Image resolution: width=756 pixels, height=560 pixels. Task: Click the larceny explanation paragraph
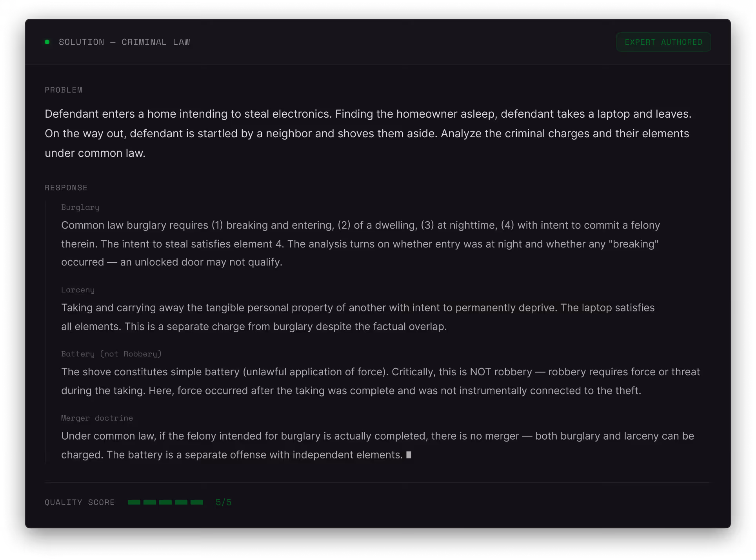click(358, 317)
